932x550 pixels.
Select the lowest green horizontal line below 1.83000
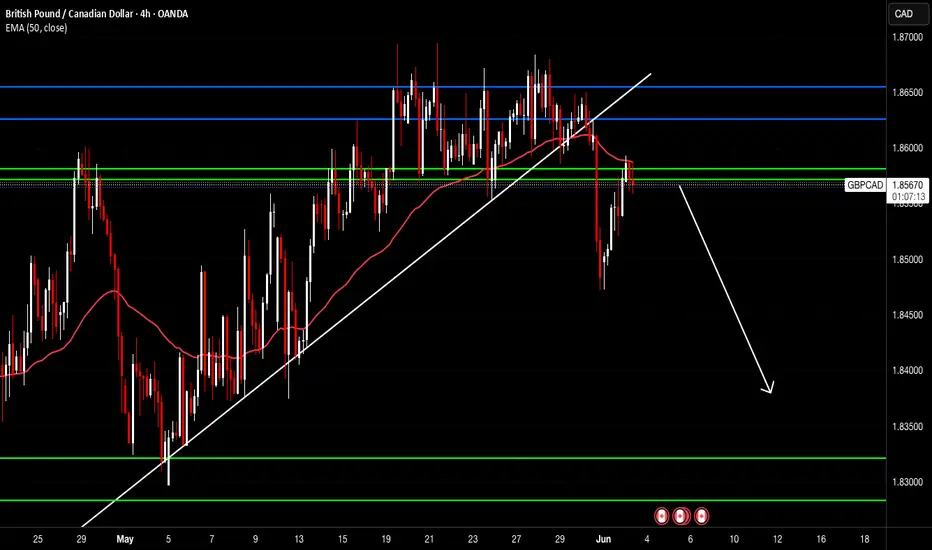tap(443, 500)
